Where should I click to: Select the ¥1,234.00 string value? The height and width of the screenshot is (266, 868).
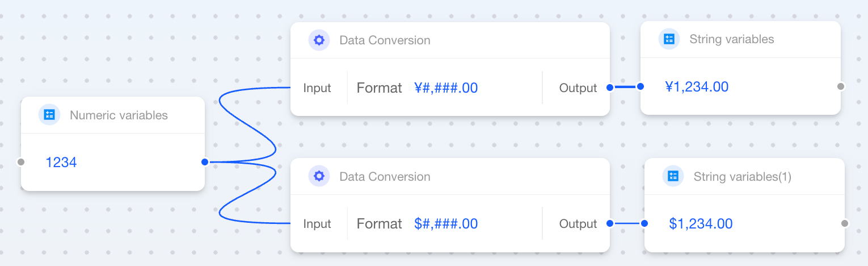[697, 87]
